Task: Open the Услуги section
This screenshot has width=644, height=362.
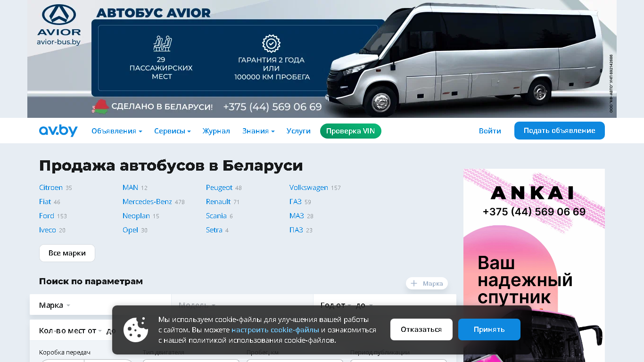Action: 298,131
